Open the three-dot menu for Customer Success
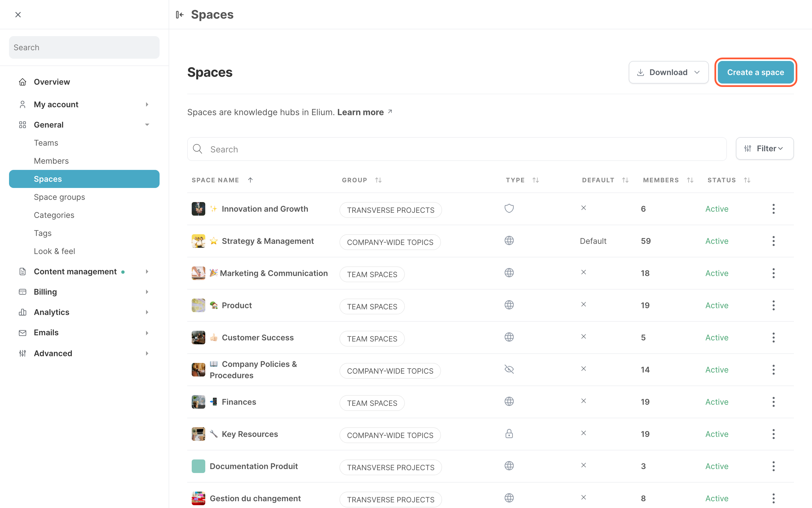 point(773,337)
